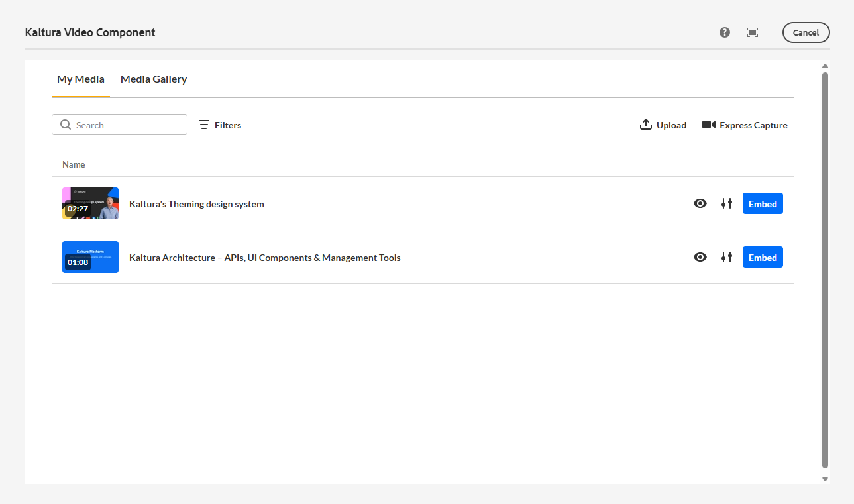Open the help question mark icon

point(725,32)
